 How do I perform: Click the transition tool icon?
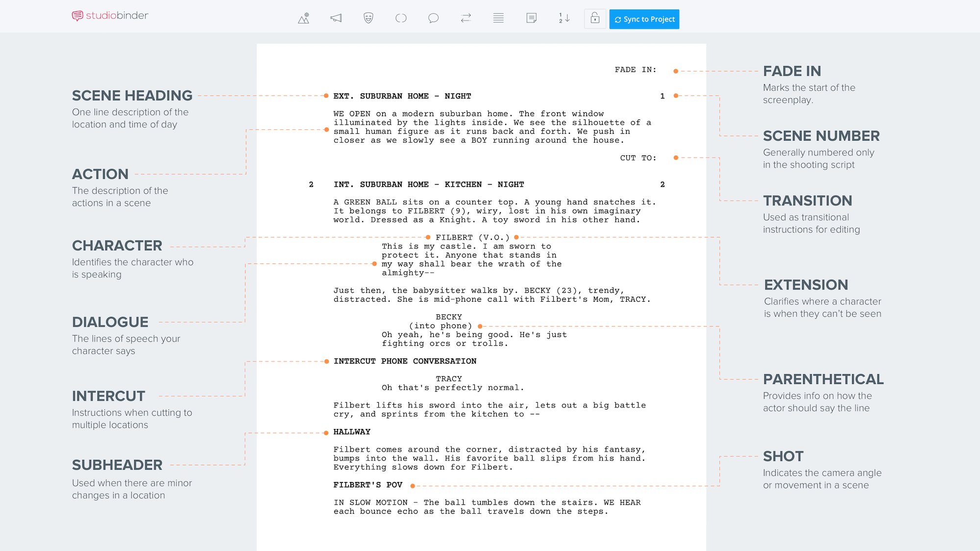coord(466,19)
